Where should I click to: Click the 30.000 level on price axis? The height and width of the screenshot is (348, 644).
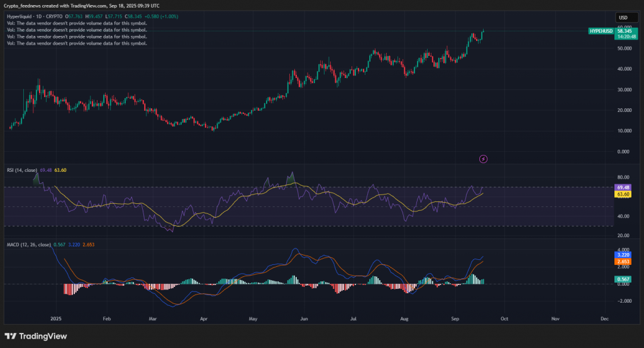[623, 89]
